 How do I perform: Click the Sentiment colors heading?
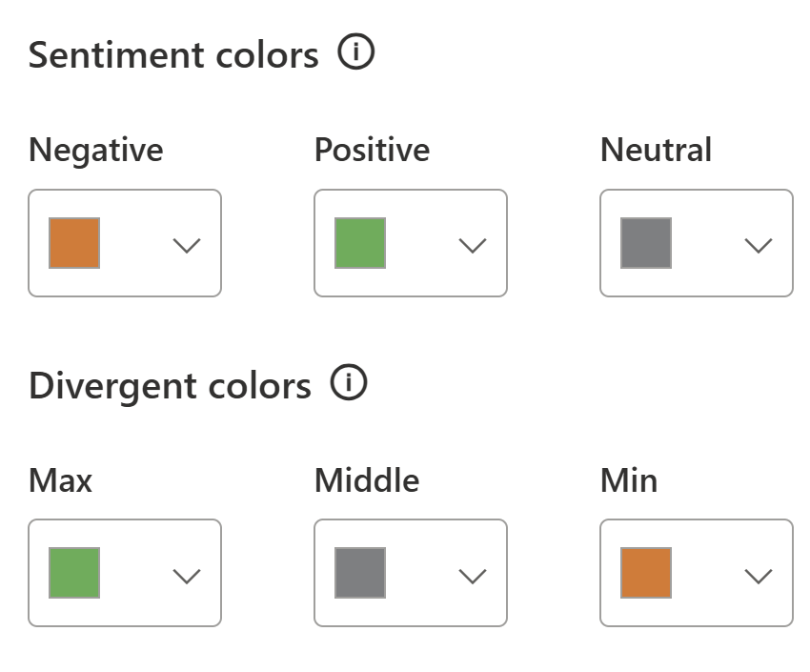(x=173, y=55)
